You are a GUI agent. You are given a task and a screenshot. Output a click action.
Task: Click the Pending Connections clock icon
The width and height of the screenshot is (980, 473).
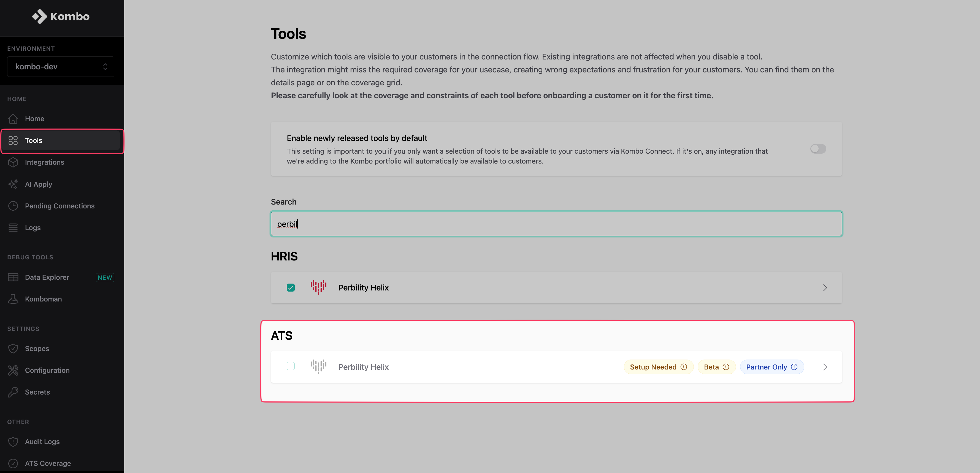(13, 206)
